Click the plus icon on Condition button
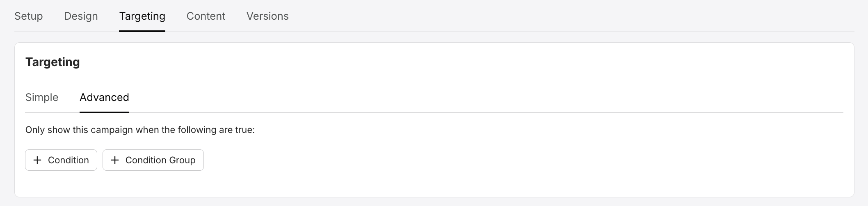This screenshot has height=206, width=868. click(x=37, y=160)
